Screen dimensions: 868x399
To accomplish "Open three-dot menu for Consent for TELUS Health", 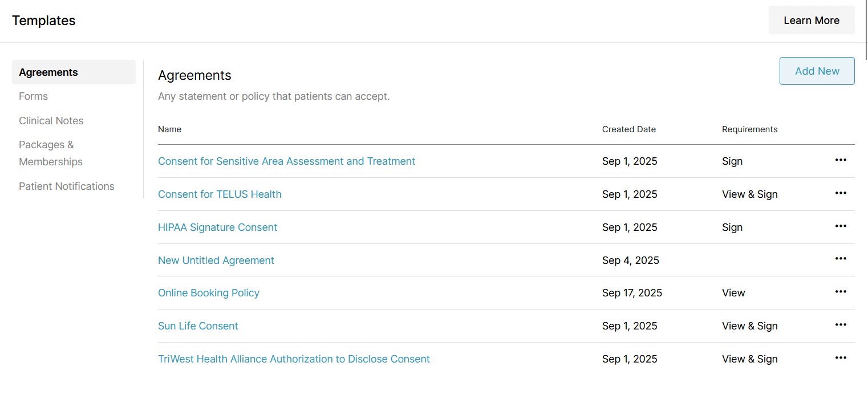I will (x=841, y=193).
